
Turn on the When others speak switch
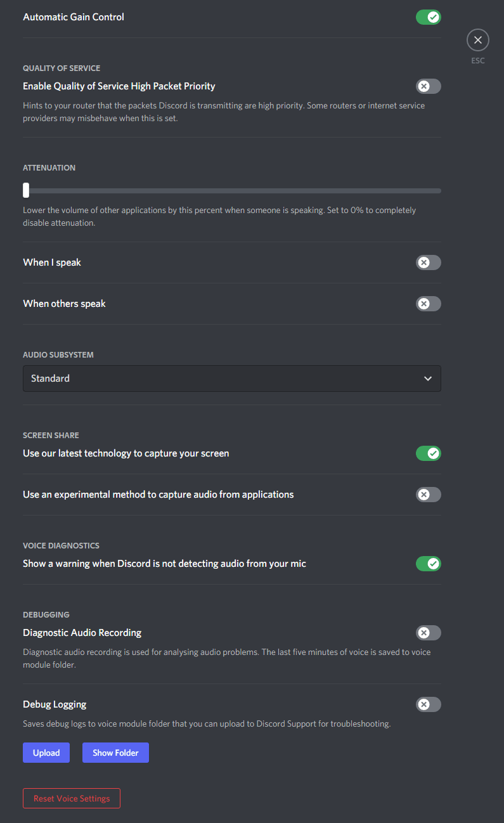428,304
